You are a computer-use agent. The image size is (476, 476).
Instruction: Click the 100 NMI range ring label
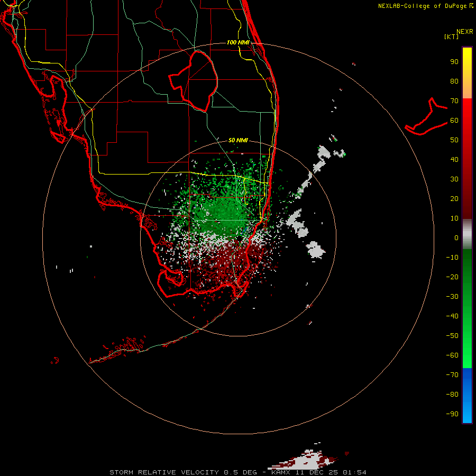click(x=238, y=42)
